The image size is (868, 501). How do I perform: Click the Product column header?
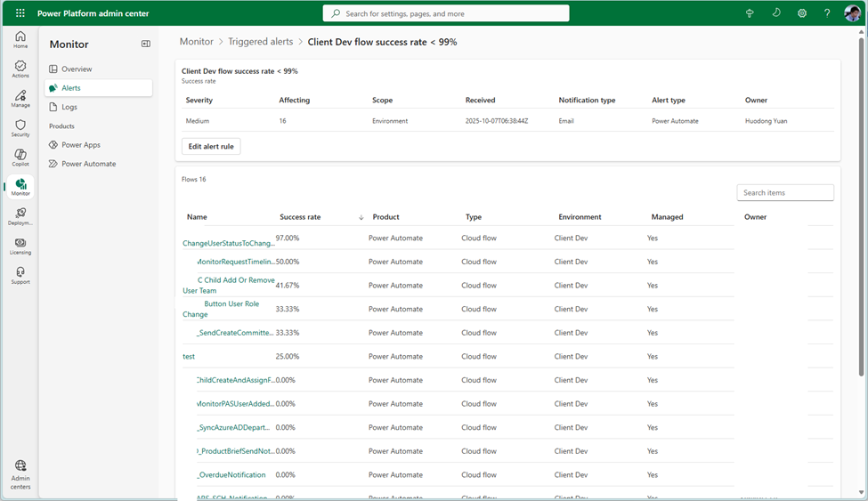385,217
